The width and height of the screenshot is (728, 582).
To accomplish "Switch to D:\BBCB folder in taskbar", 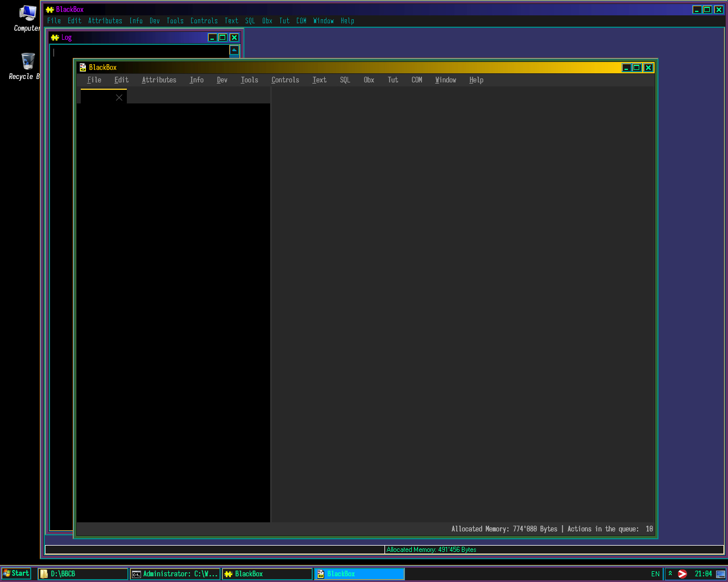I will [83, 573].
